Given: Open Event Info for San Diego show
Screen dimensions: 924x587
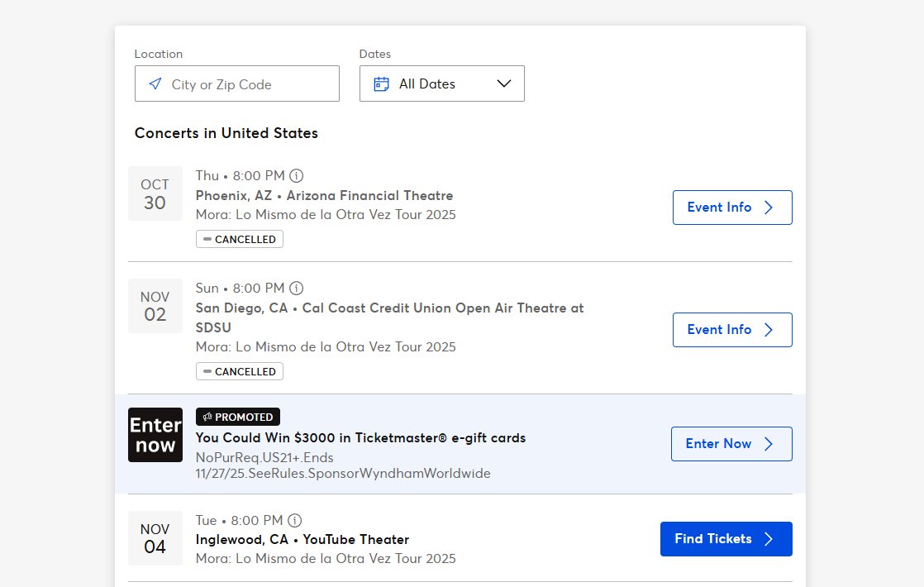Looking at the screenshot, I should (x=732, y=330).
